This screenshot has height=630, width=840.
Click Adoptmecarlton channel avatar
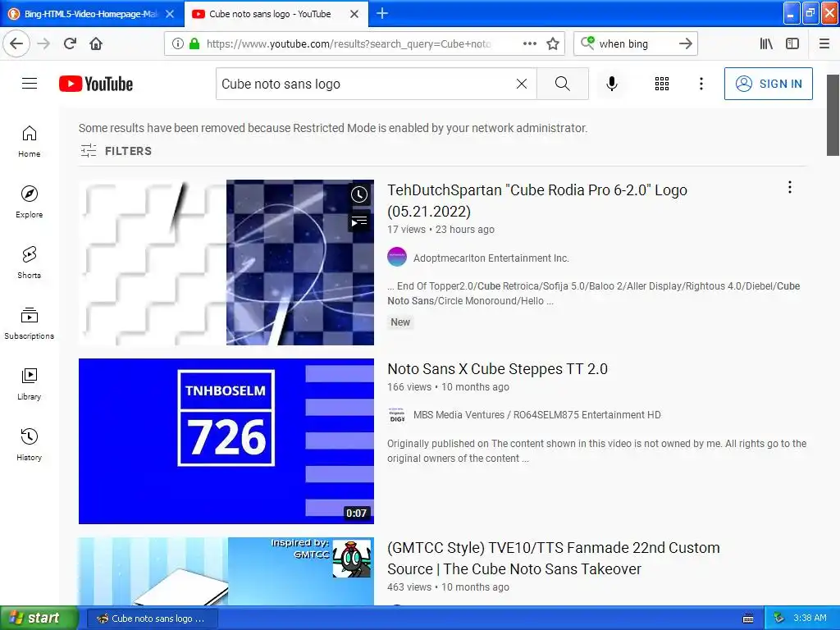click(397, 257)
